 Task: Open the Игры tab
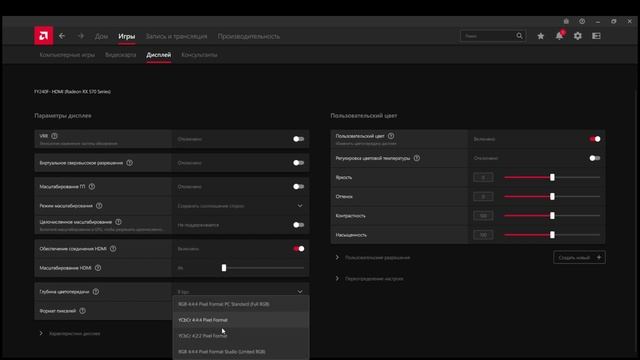tap(127, 36)
